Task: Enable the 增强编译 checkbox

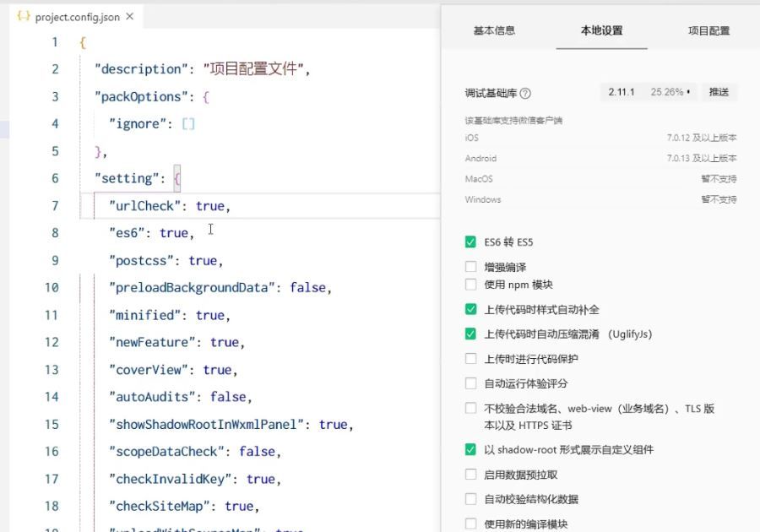Action: [x=471, y=267]
